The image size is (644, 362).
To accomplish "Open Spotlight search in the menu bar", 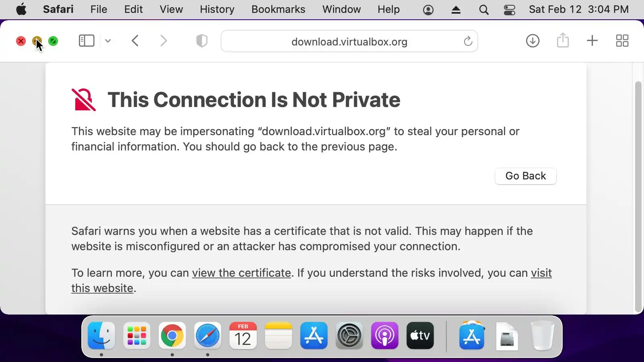I will [484, 10].
